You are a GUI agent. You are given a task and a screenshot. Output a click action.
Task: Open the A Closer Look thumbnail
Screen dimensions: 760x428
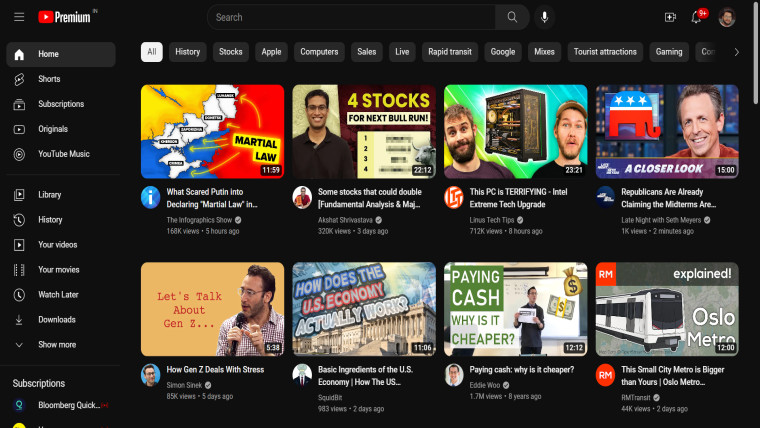[667, 132]
